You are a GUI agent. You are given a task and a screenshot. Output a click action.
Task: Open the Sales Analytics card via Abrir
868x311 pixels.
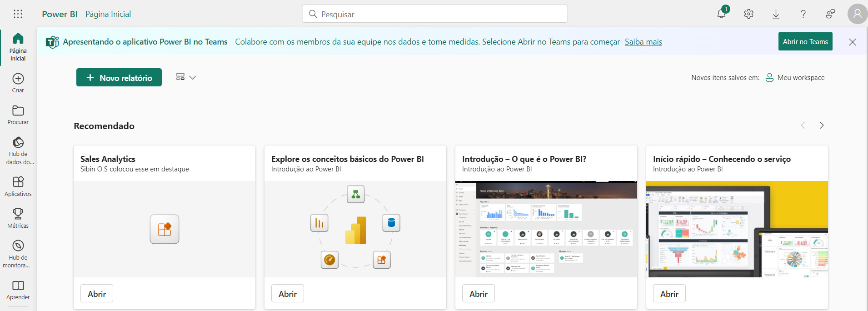[x=97, y=294]
